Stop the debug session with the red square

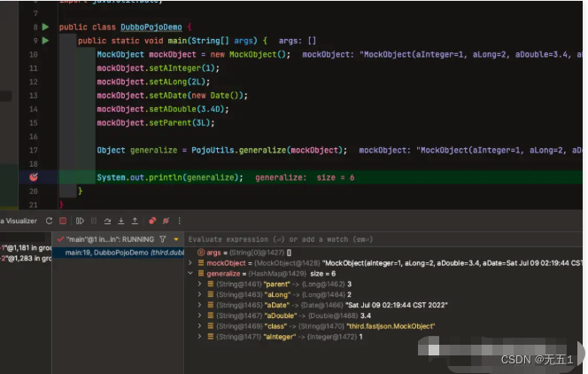tap(63, 221)
